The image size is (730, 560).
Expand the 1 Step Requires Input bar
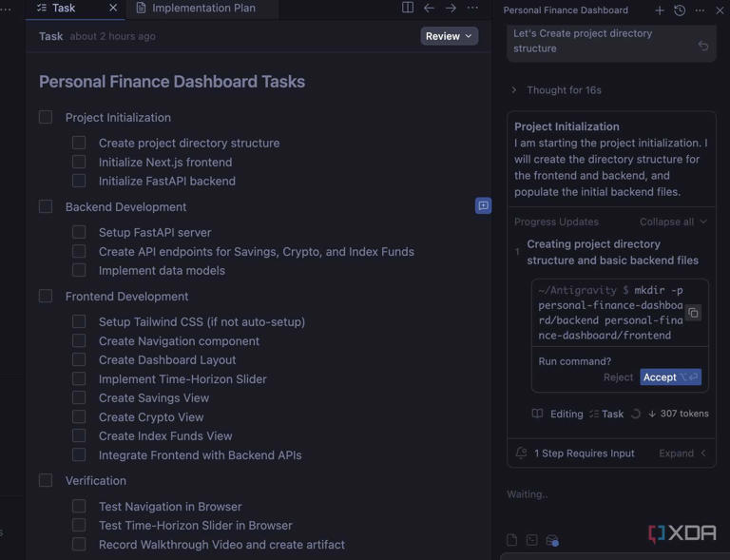tap(682, 454)
